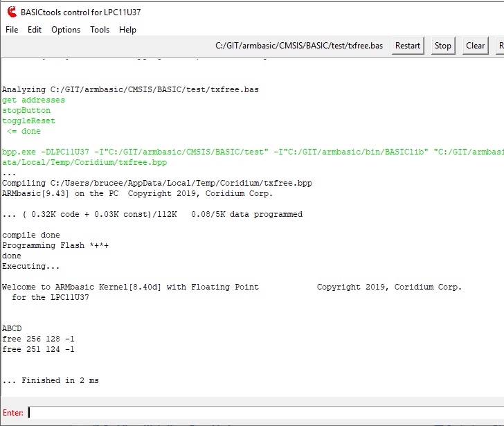The width and height of the screenshot is (504, 426).
Task: Clear the console with Clear button
Action: click(475, 46)
